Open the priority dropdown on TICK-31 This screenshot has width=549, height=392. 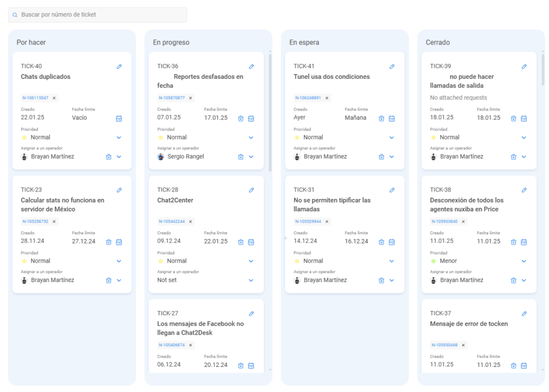pos(392,261)
